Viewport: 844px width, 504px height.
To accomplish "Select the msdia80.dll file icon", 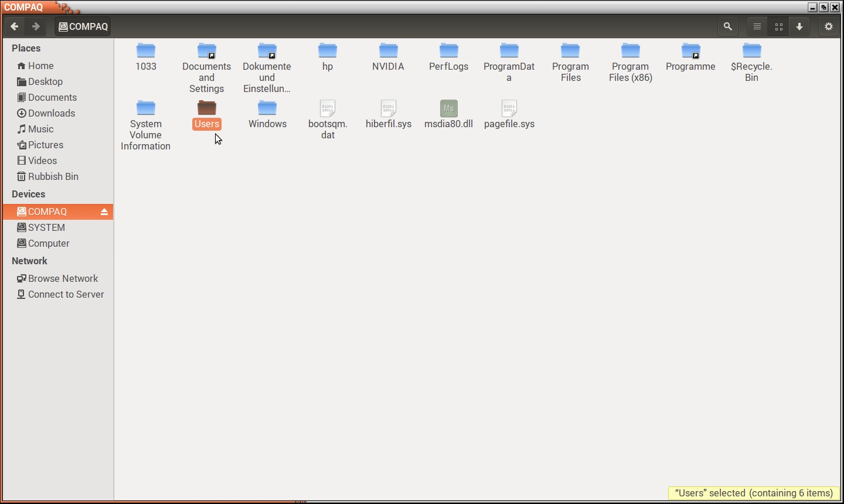I will 448,108.
